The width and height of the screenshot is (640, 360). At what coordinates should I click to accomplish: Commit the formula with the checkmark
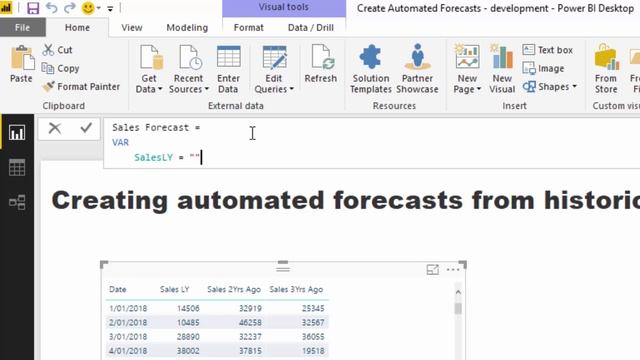[86, 128]
